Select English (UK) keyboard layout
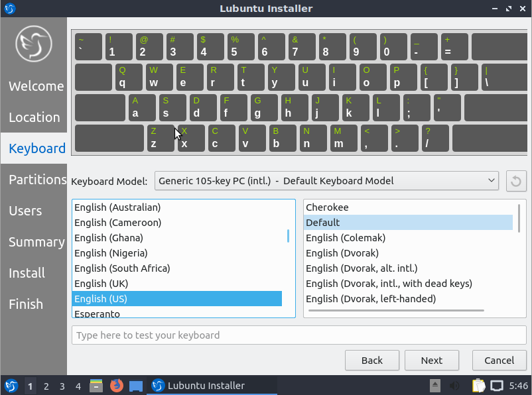This screenshot has height=395, width=532. [101, 284]
